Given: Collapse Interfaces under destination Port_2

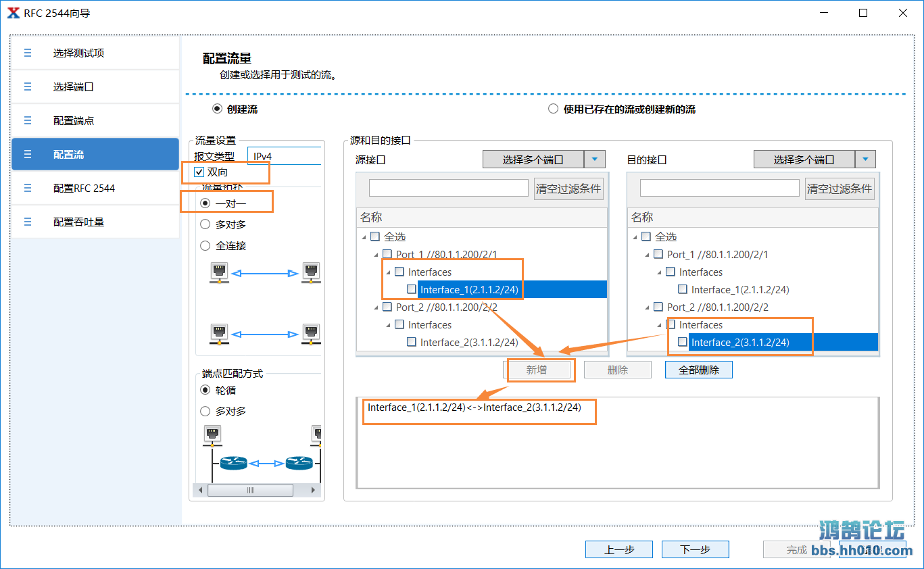Looking at the screenshot, I should pos(660,324).
